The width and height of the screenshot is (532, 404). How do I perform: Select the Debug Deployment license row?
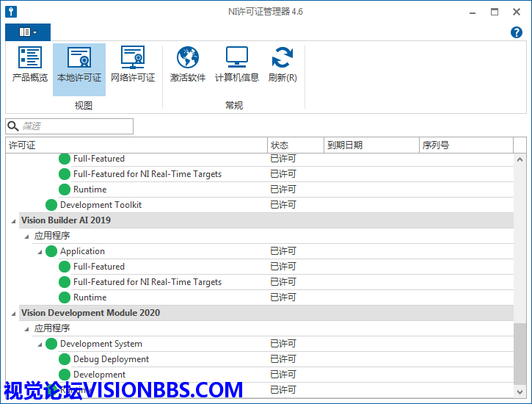pyautogui.click(x=111, y=359)
